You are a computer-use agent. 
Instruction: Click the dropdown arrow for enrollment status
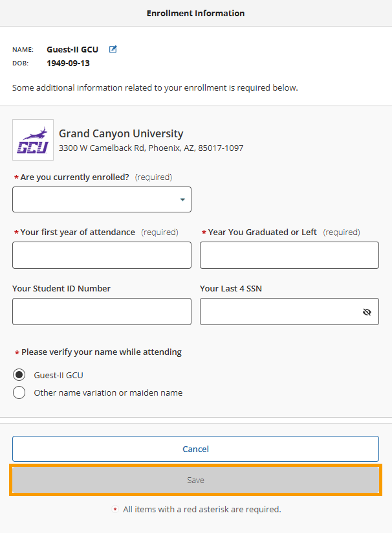182,199
